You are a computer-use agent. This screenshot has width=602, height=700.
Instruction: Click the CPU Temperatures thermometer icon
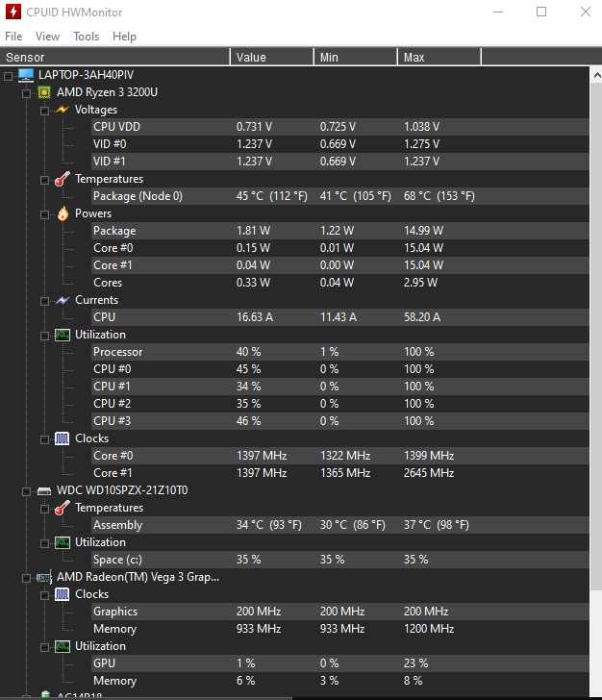pyautogui.click(x=63, y=179)
